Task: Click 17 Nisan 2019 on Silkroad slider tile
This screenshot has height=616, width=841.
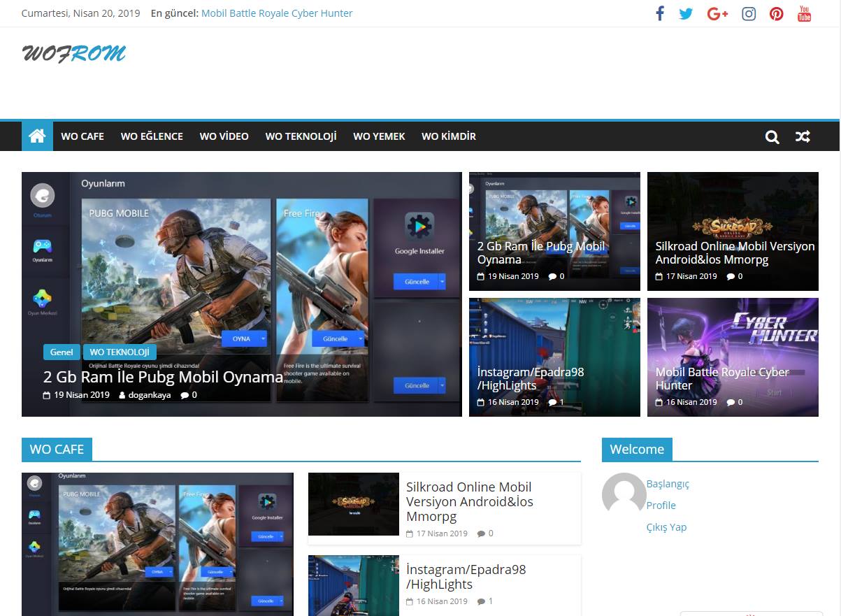Action: pos(687,276)
